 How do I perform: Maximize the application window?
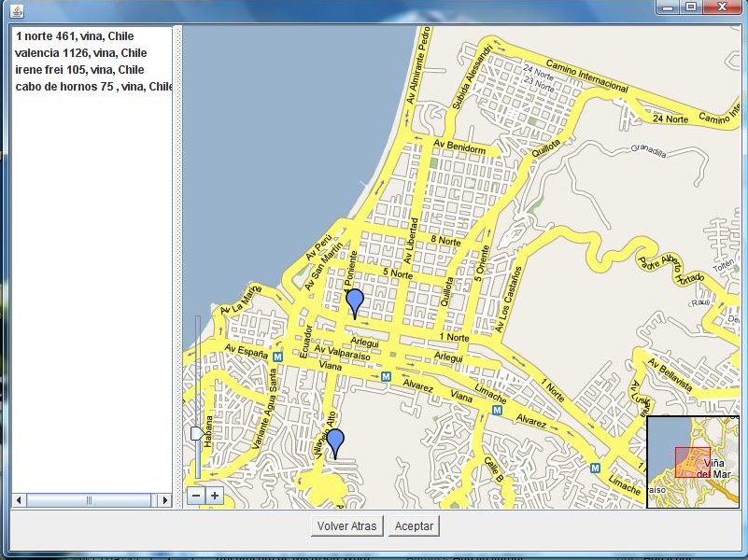[x=691, y=7]
